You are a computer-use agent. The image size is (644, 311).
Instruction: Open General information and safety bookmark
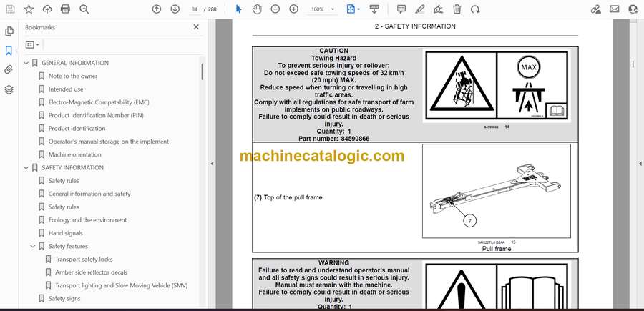89,194
